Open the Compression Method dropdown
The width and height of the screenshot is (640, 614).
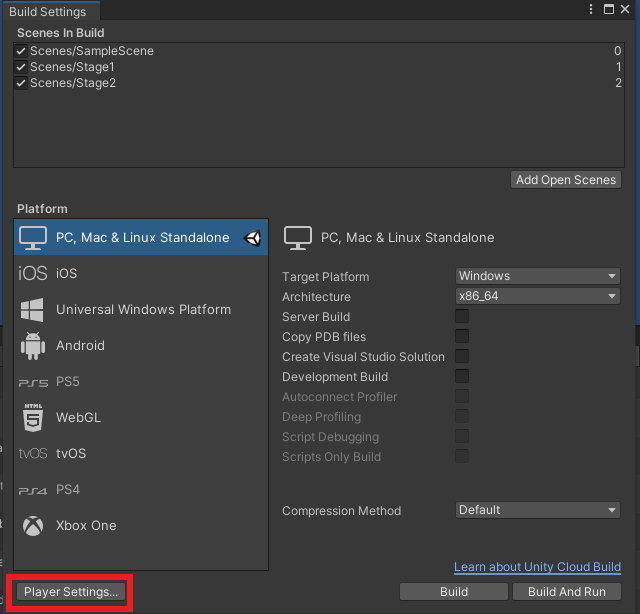(x=538, y=510)
